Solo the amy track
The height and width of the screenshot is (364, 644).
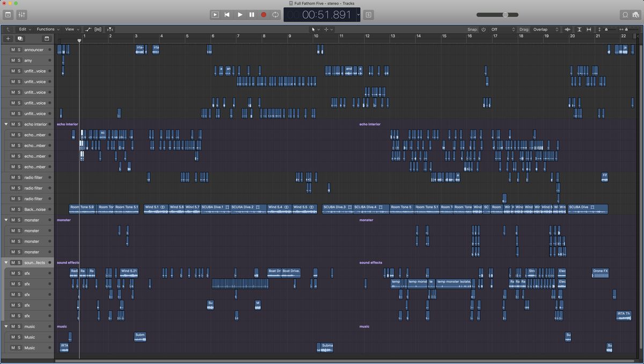coord(19,61)
